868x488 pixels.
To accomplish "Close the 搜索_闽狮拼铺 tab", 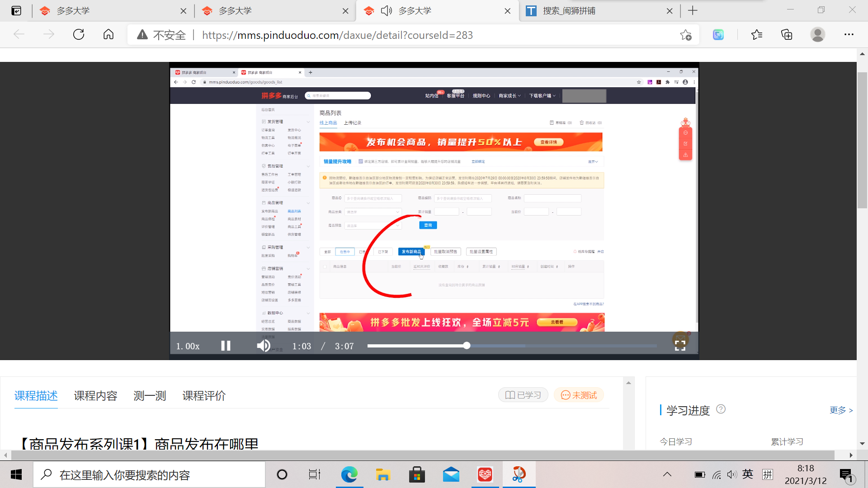I will [x=670, y=11].
